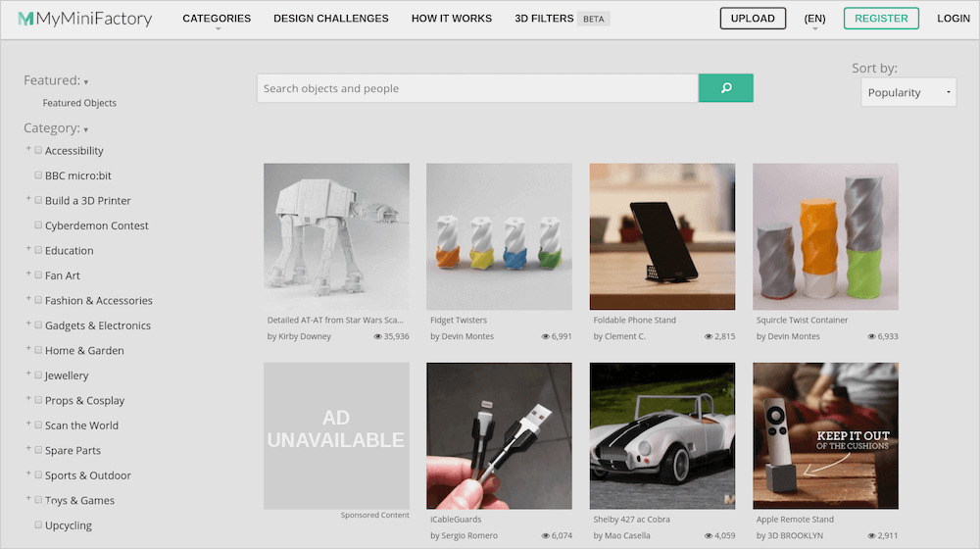This screenshot has width=980, height=549.
Task: Click views eye icon on Fidget Twisters
Action: pos(544,336)
